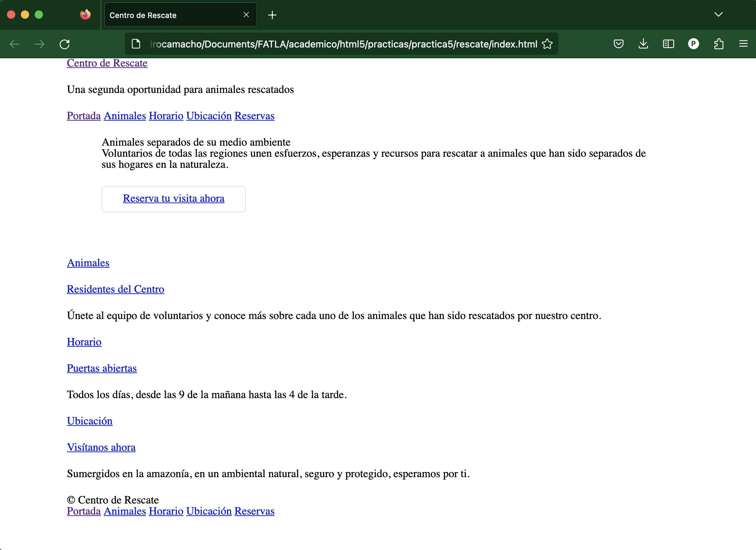Open Horario in the top navigation

point(166,116)
